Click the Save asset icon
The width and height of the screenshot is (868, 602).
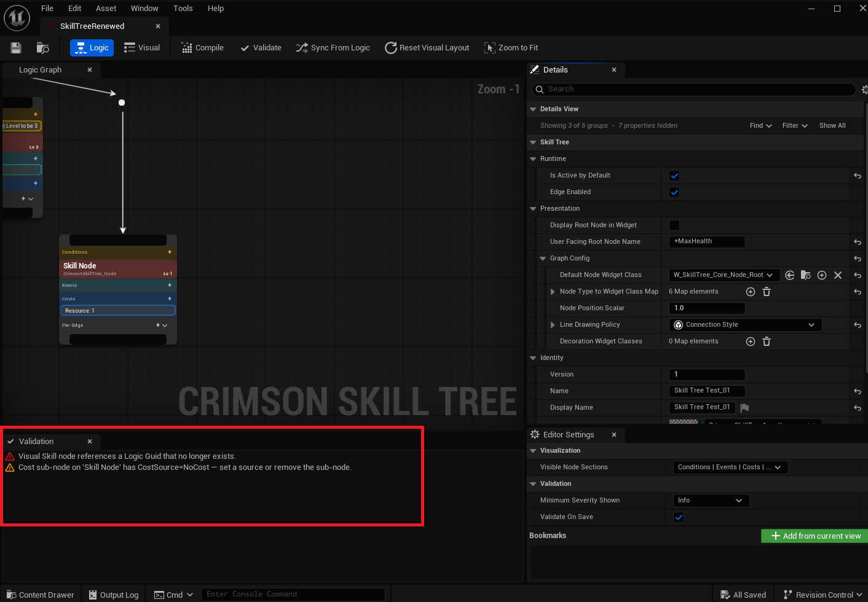[x=16, y=48]
